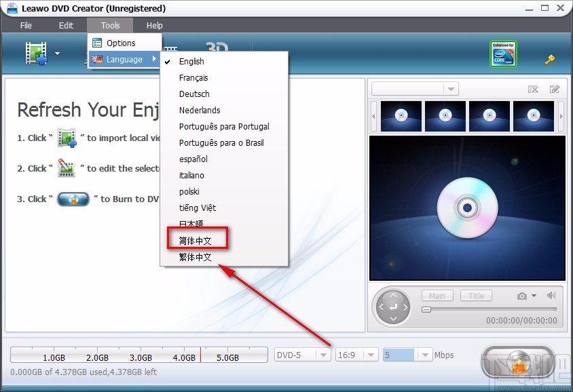Click the import video icon in instructions
This screenshot has height=392, width=573.
[x=67, y=138]
